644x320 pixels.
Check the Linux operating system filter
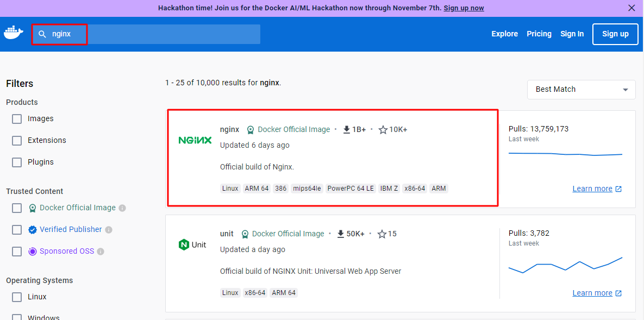(x=17, y=297)
